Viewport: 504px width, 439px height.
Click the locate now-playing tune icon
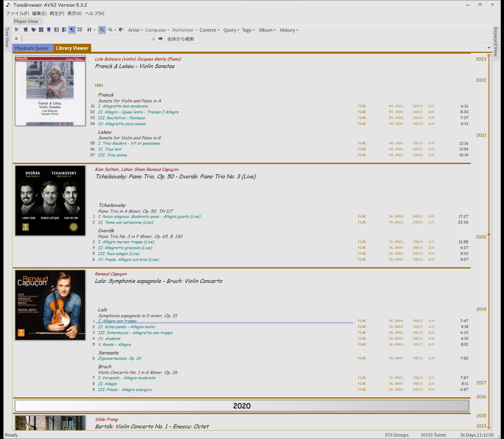click(x=16, y=30)
